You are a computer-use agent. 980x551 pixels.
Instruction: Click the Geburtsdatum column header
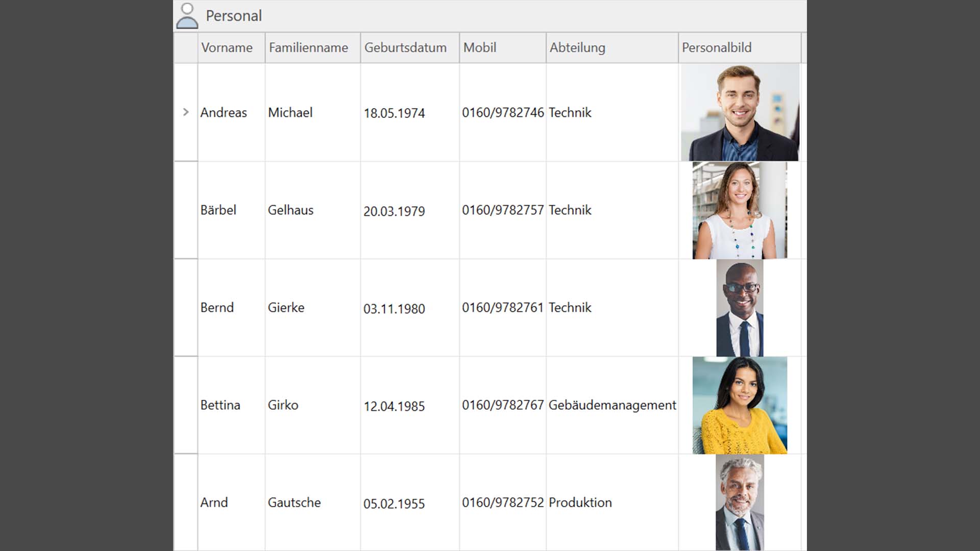pos(405,47)
